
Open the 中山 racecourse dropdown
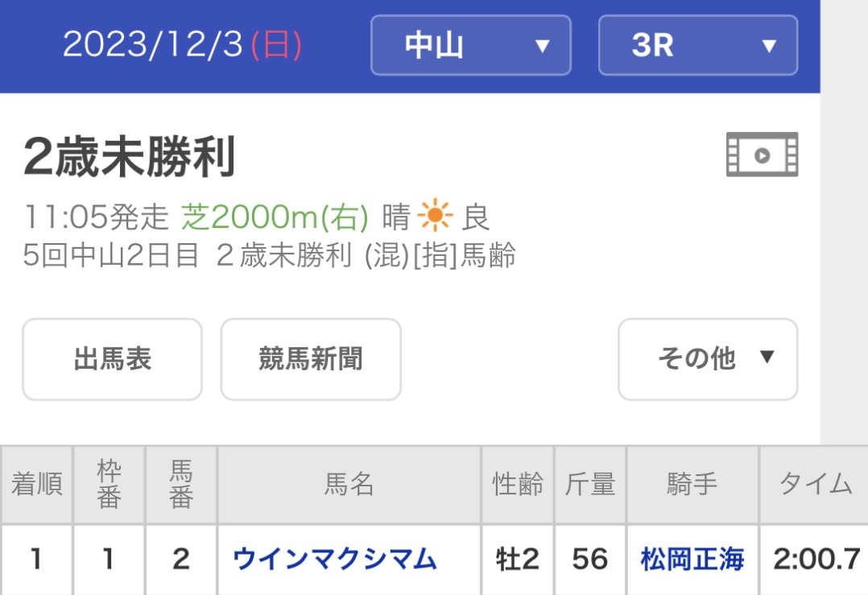pos(470,45)
